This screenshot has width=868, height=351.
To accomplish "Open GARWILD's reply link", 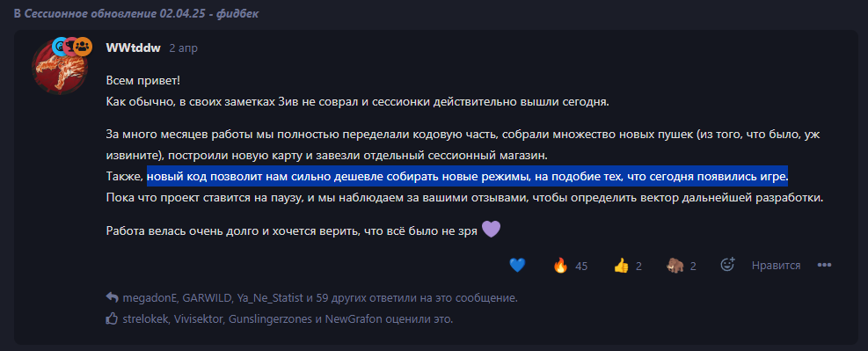I will tap(206, 298).
